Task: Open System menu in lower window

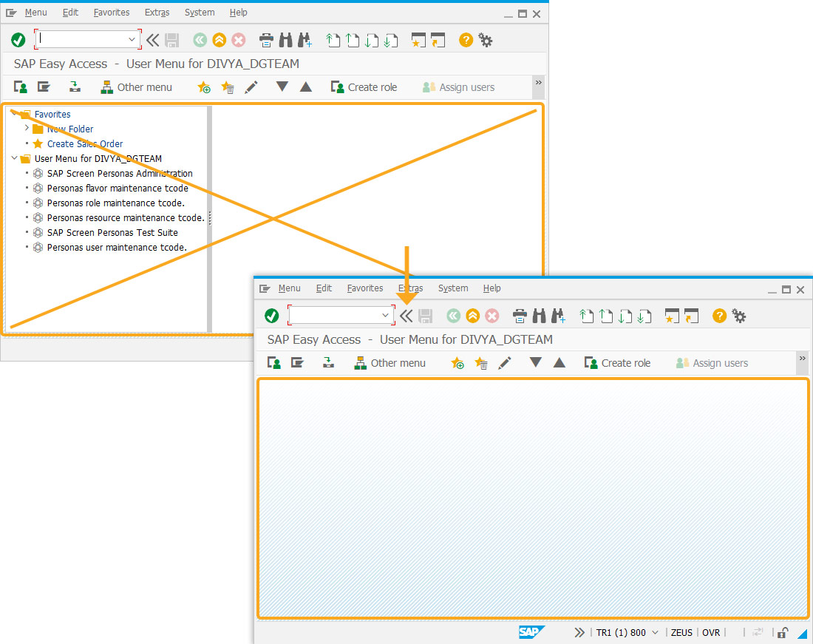Action: tap(452, 288)
